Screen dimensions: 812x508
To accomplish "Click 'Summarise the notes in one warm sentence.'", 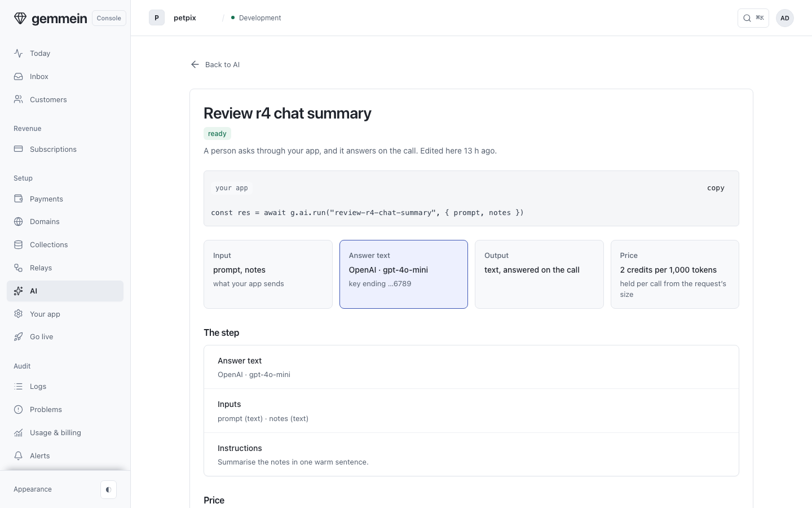I will [293, 462].
